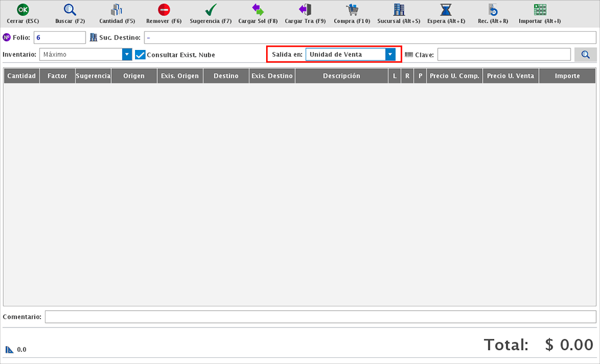Open Rec. (Alt+R) recovery icon

(493, 10)
